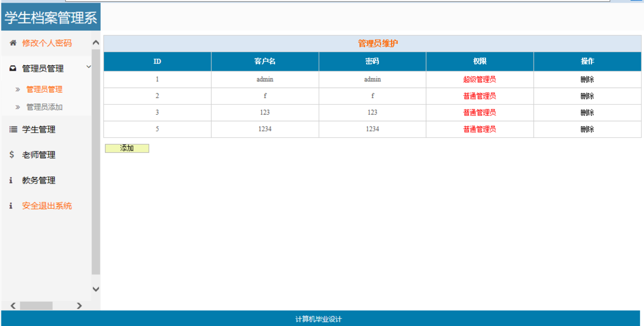This screenshot has height=326, width=644.
Task: Click sidebar scroll up arrow
Action: coord(96,43)
